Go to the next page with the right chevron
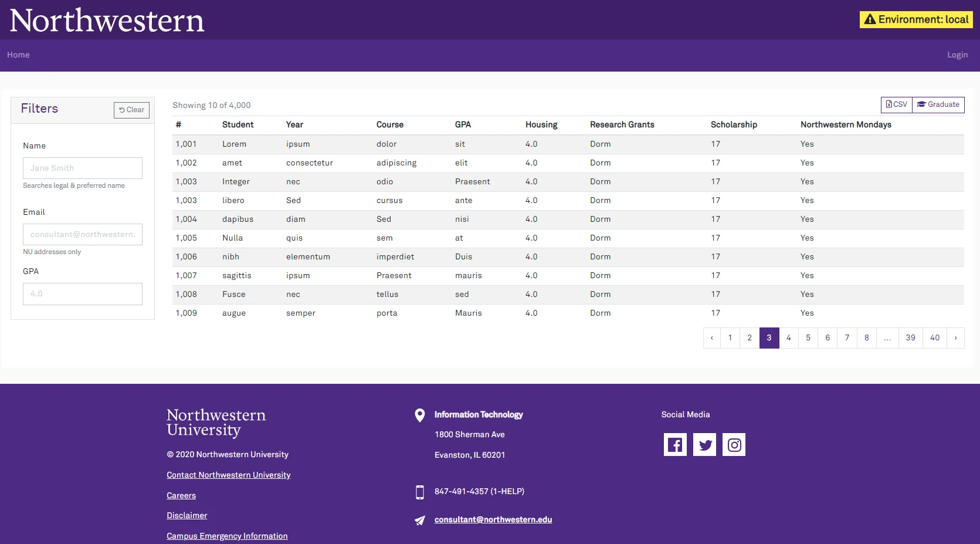980x544 pixels. 955,337
